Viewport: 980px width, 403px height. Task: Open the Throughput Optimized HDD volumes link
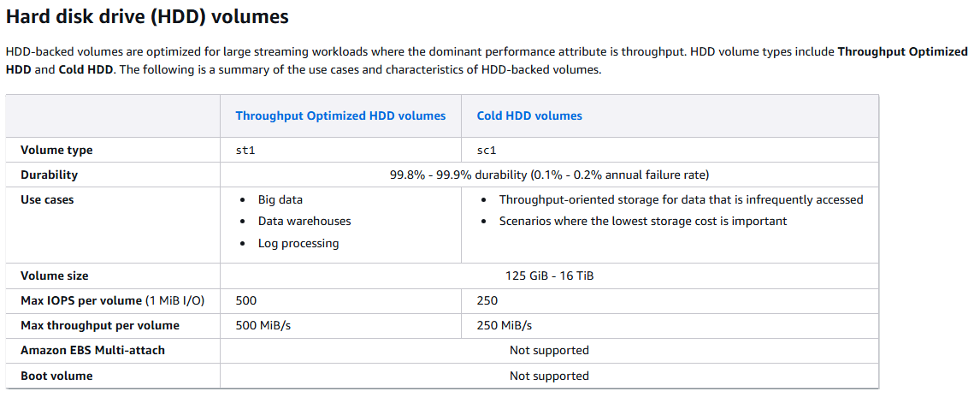[x=340, y=116]
